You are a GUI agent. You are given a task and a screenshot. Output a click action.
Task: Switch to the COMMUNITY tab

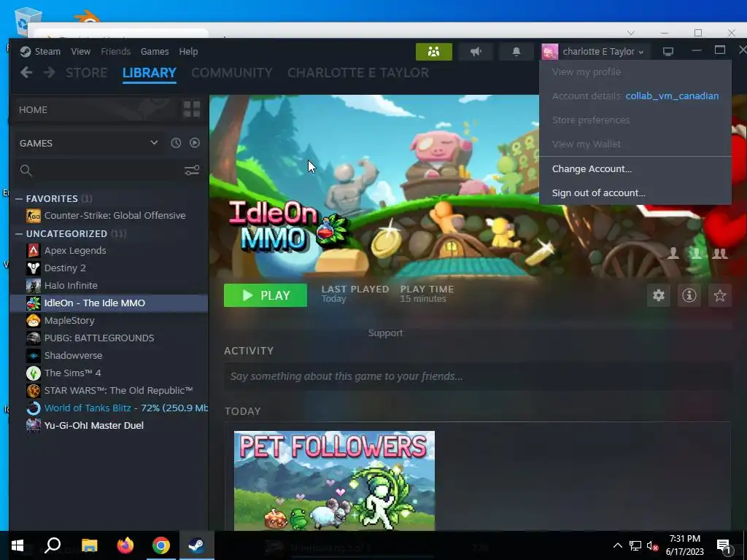[x=232, y=73]
